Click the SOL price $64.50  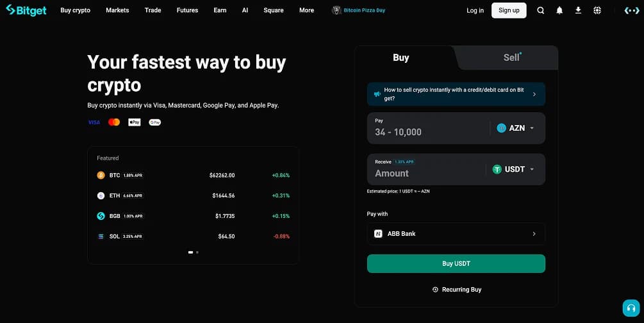226,236
